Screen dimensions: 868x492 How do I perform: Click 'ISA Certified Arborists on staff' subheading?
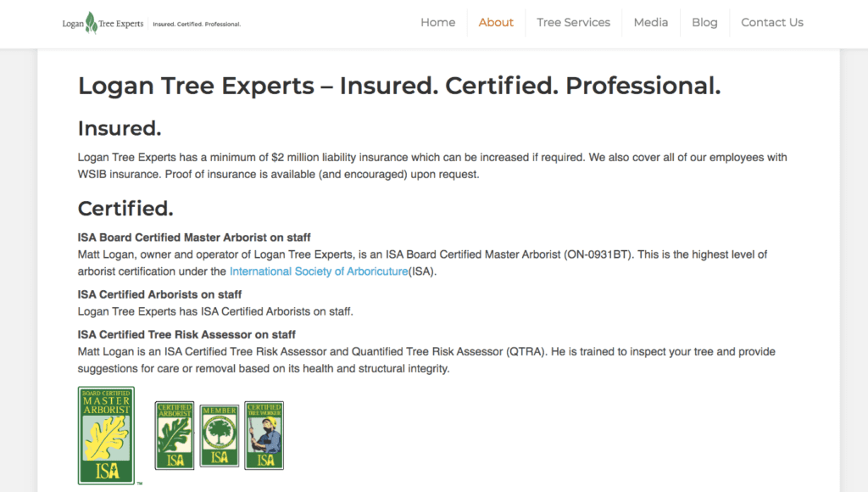pyautogui.click(x=159, y=294)
